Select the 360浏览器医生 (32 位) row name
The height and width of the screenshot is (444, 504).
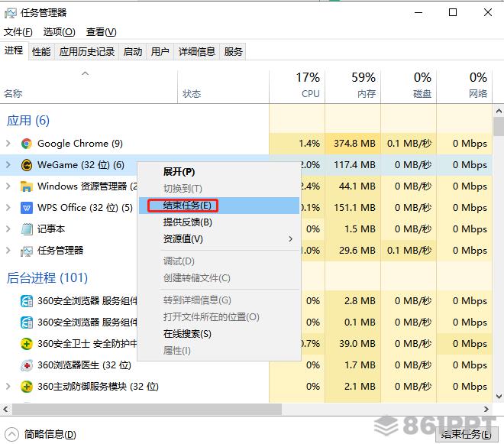pyautogui.click(x=84, y=365)
